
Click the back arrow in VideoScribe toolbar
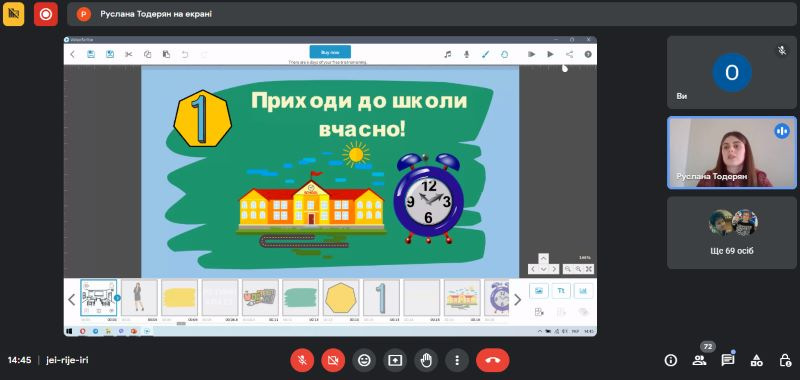(x=72, y=54)
